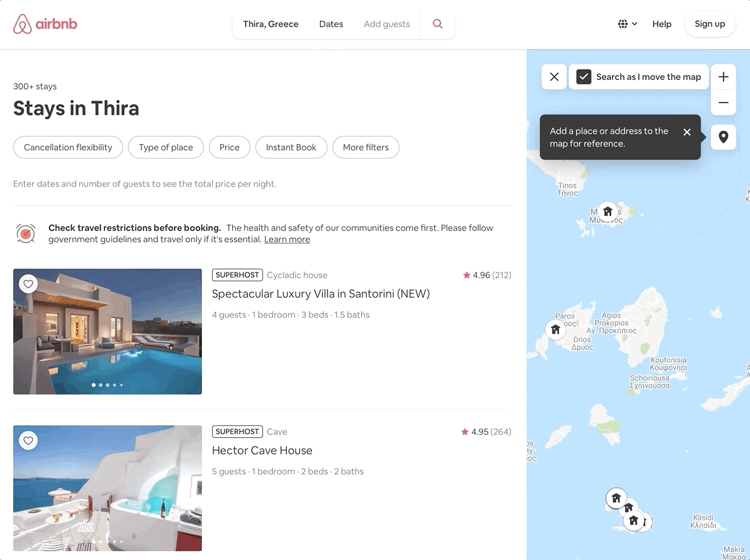Click the Airbnb logo

[45, 23]
